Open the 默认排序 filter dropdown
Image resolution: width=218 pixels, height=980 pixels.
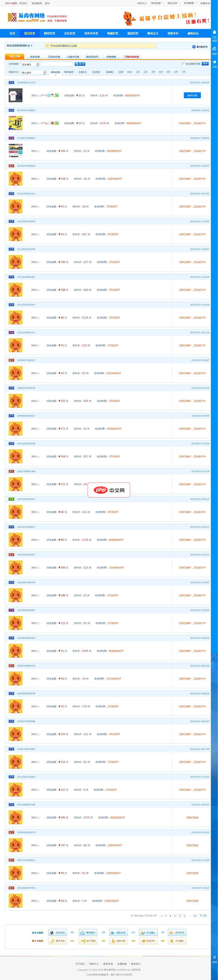pos(33,72)
